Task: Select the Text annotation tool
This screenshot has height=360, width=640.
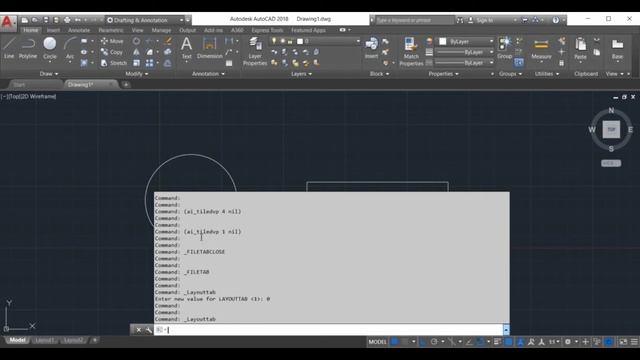Action: (x=187, y=48)
